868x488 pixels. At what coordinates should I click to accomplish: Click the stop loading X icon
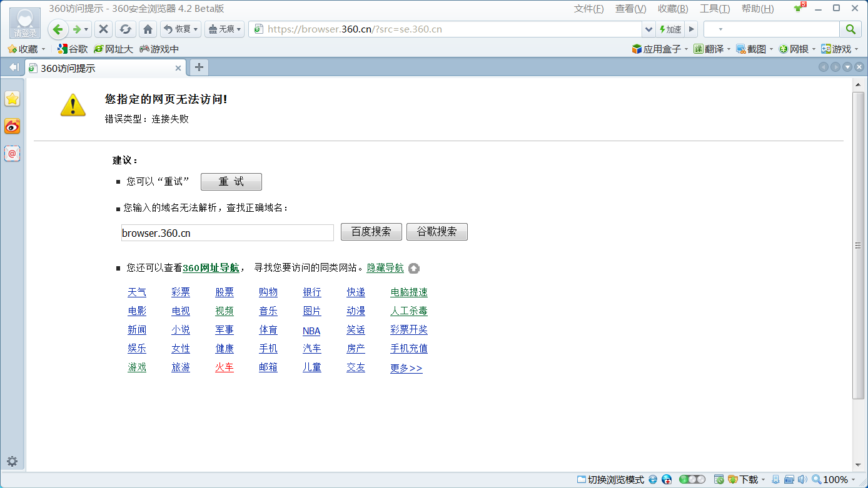(x=104, y=29)
